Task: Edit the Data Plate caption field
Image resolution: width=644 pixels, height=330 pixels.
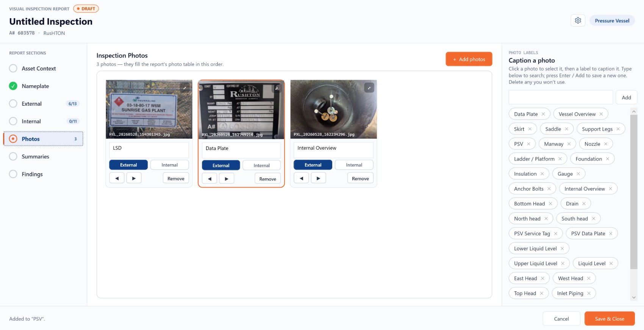Action: point(241,150)
